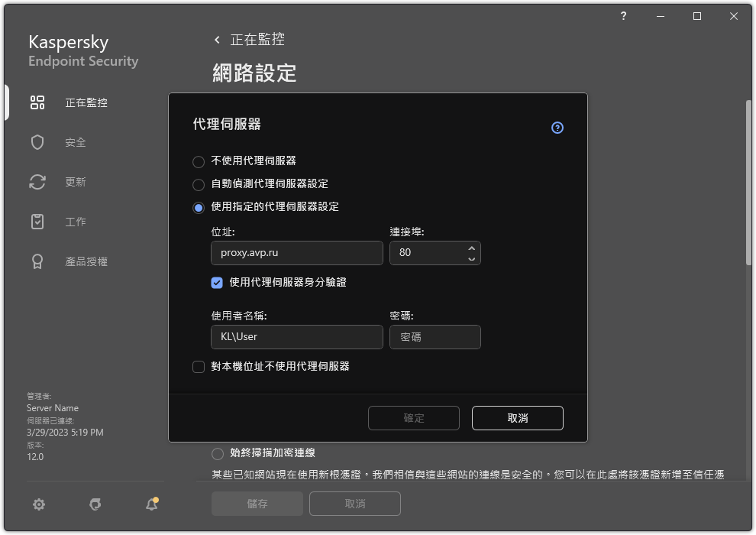Screen dimensions: 756x535
Task: Increment the 連接埠 port with up stepper
Action: (x=471, y=248)
